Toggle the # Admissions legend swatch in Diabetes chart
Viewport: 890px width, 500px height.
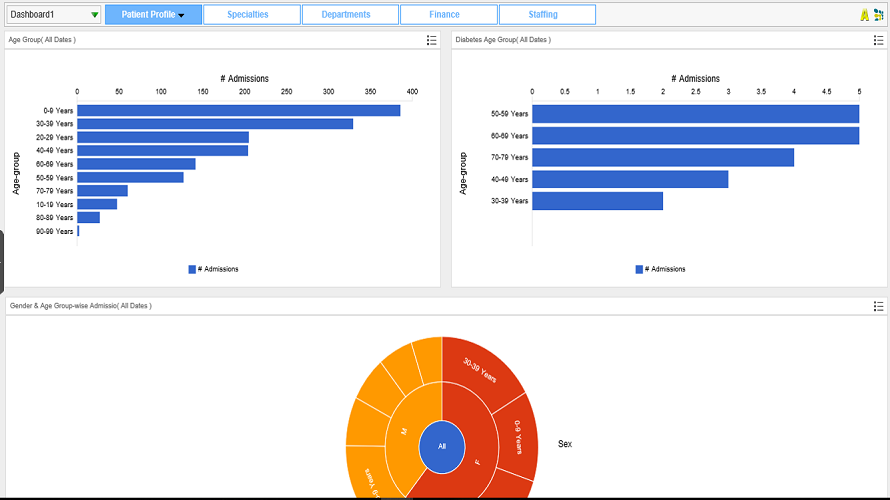click(x=639, y=269)
